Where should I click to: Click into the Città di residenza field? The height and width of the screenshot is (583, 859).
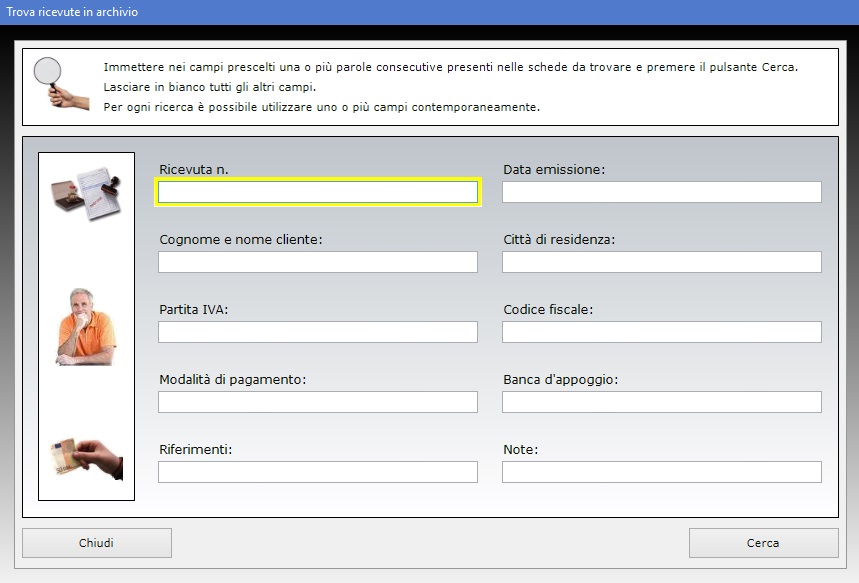[661, 262]
